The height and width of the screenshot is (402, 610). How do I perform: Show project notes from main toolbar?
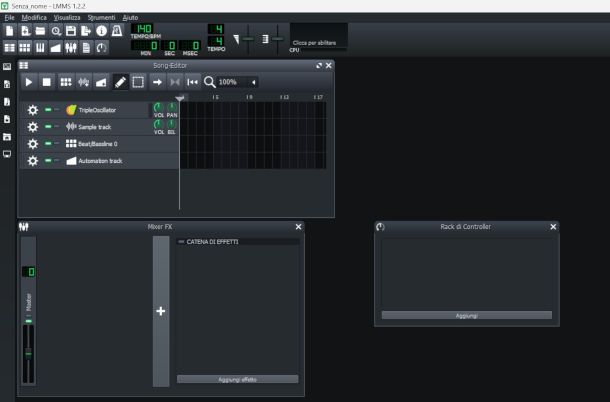point(86,47)
